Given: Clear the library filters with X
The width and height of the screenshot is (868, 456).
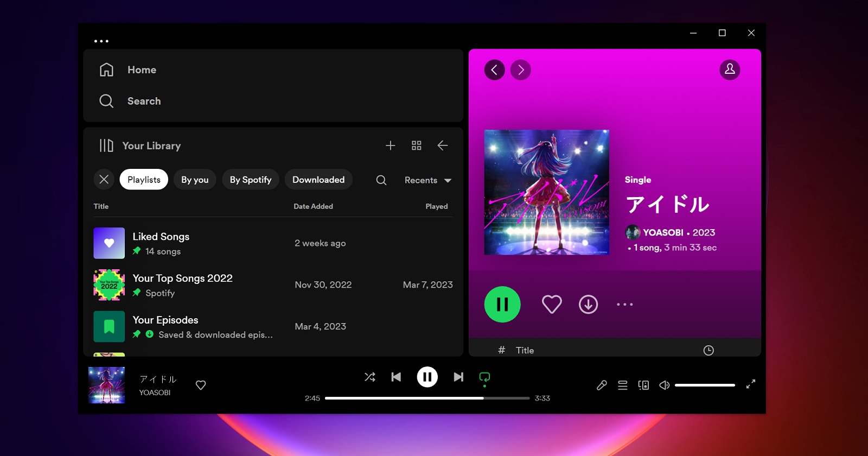Looking at the screenshot, I should point(104,179).
